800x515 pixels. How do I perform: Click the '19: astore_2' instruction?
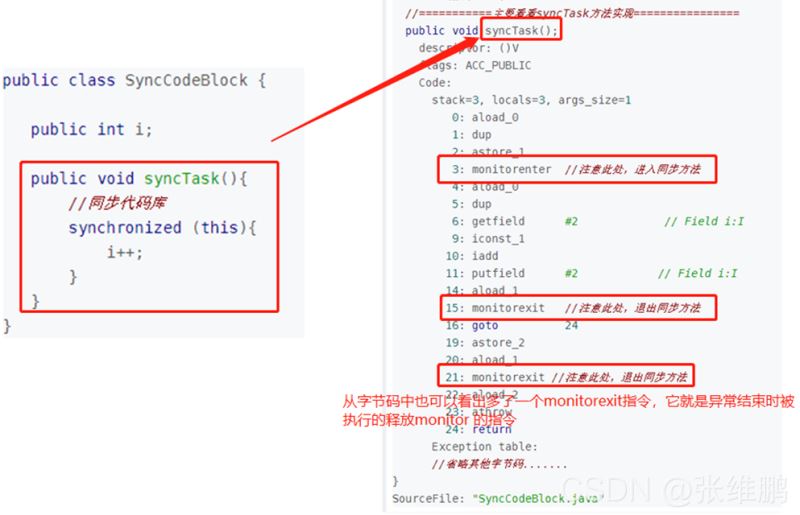coord(485,342)
